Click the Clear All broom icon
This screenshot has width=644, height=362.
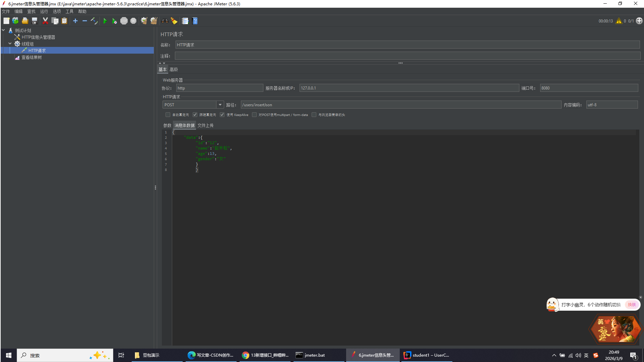coord(154,21)
